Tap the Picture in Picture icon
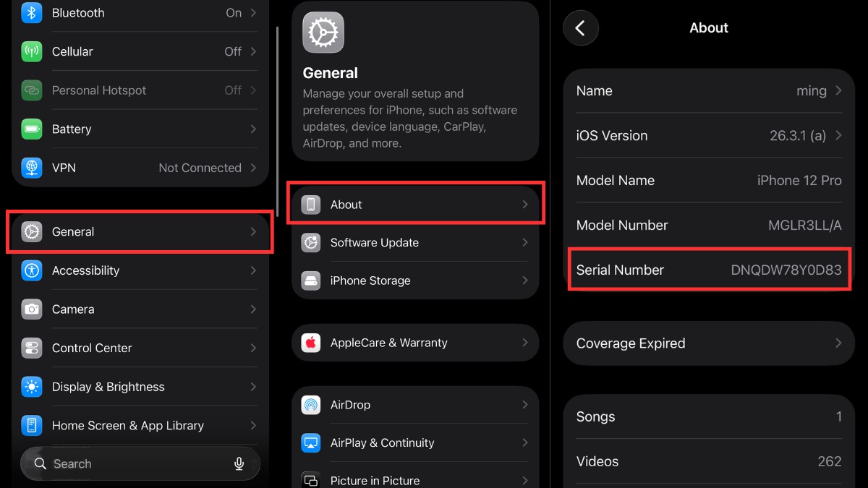 coord(311,480)
